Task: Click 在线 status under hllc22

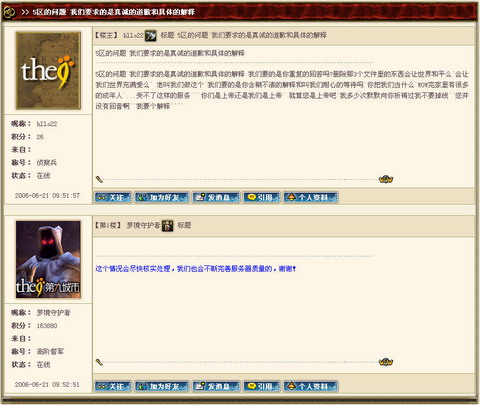Action: click(43, 176)
